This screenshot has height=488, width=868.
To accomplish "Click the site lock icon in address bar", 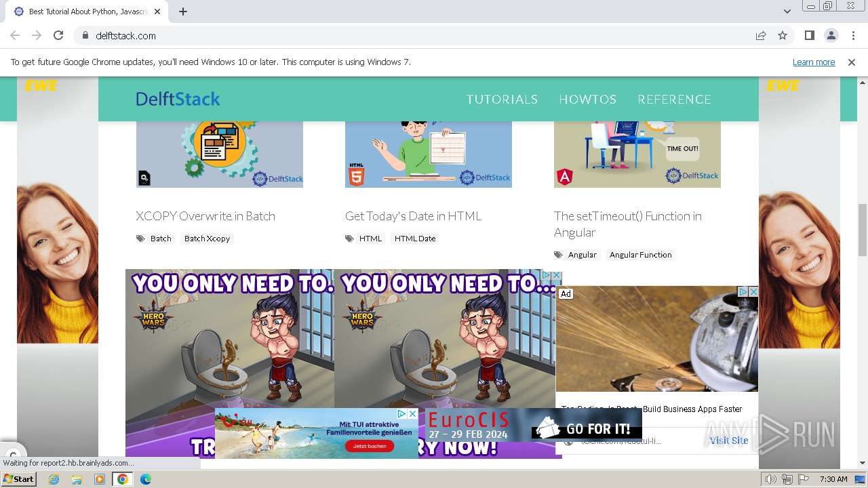I will coord(85,35).
